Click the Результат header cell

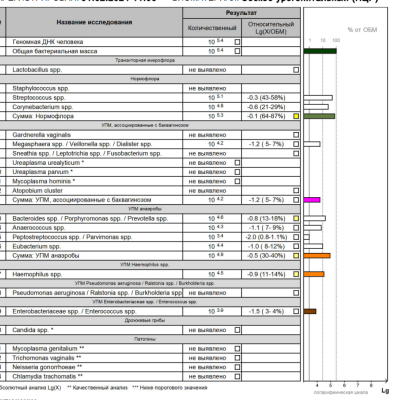242,13
